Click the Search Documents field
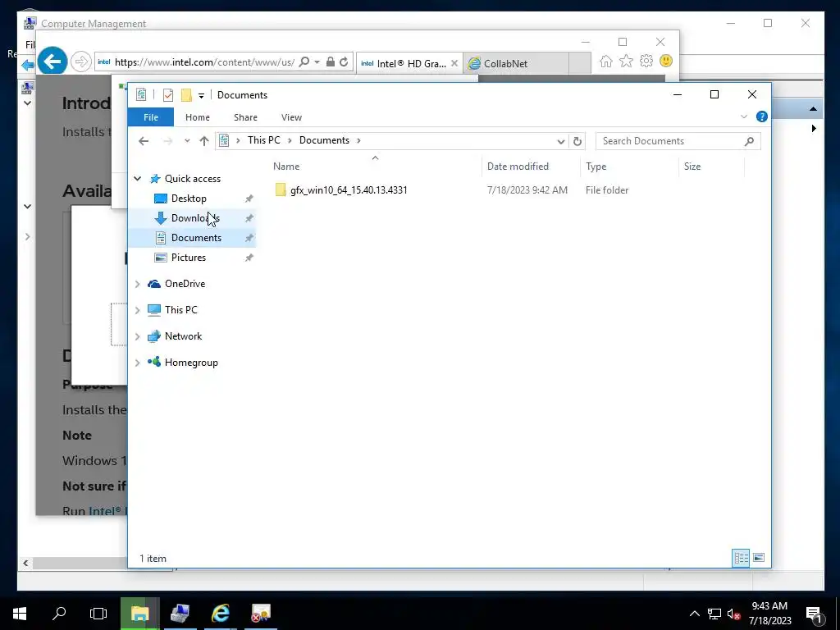Image resolution: width=840 pixels, height=630 pixels. [678, 141]
